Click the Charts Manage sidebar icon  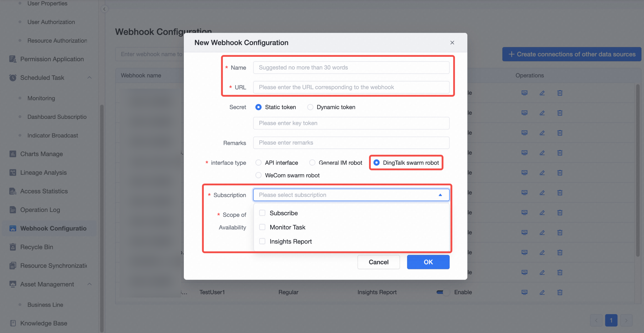click(x=13, y=154)
